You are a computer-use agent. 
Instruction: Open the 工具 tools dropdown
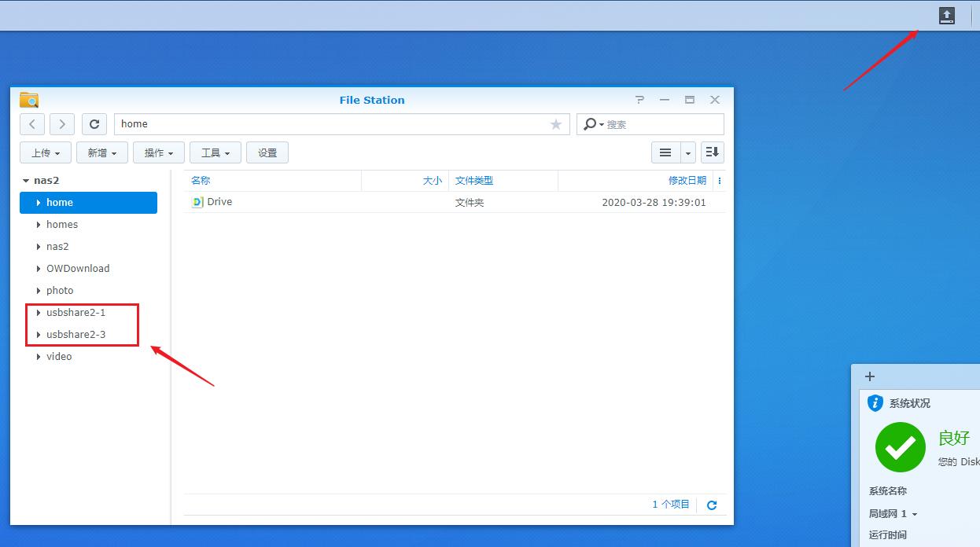click(216, 152)
